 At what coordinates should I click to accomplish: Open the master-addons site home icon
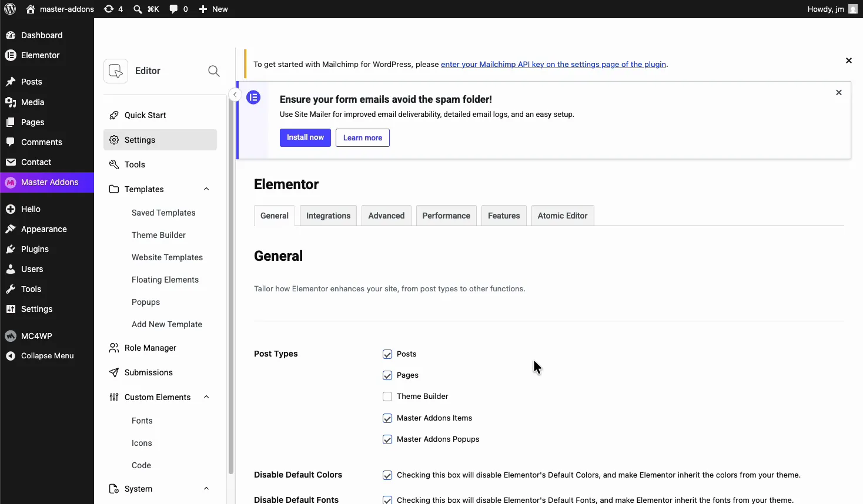tap(31, 9)
